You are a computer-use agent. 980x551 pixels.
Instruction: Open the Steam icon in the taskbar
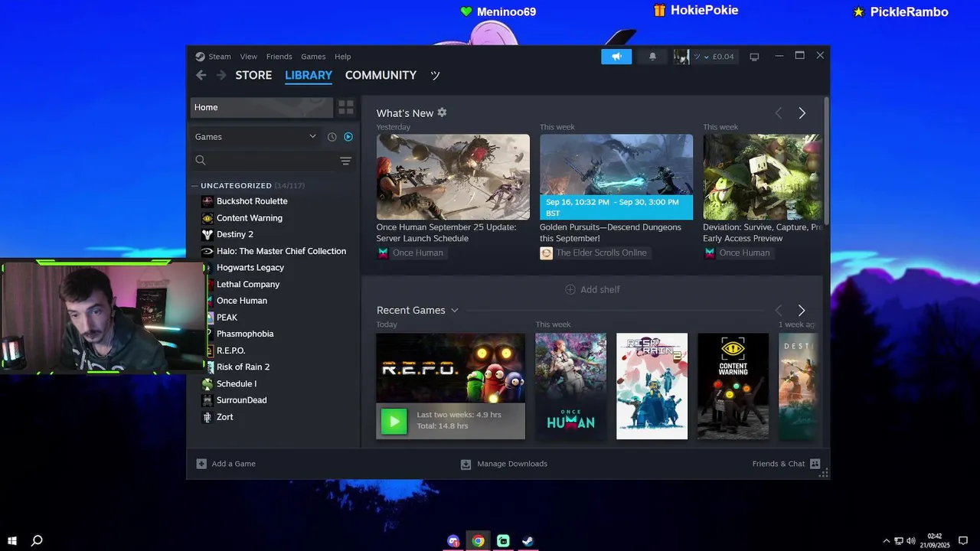point(528,541)
